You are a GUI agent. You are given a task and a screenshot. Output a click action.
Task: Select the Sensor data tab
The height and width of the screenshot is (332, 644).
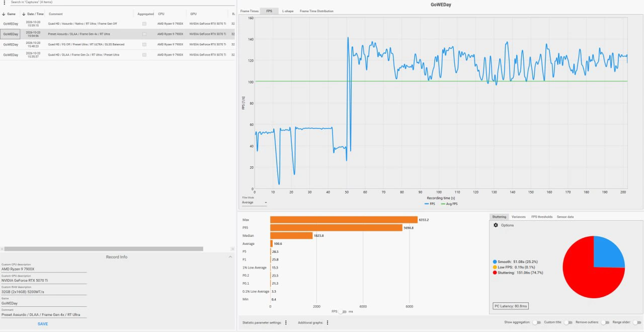pos(565,217)
